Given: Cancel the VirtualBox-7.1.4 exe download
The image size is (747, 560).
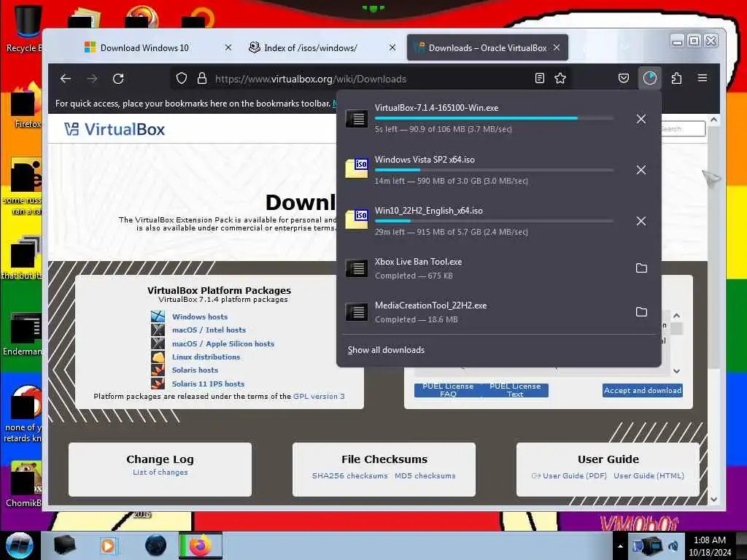Looking at the screenshot, I should pyautogui.click(x=641, y=119).
